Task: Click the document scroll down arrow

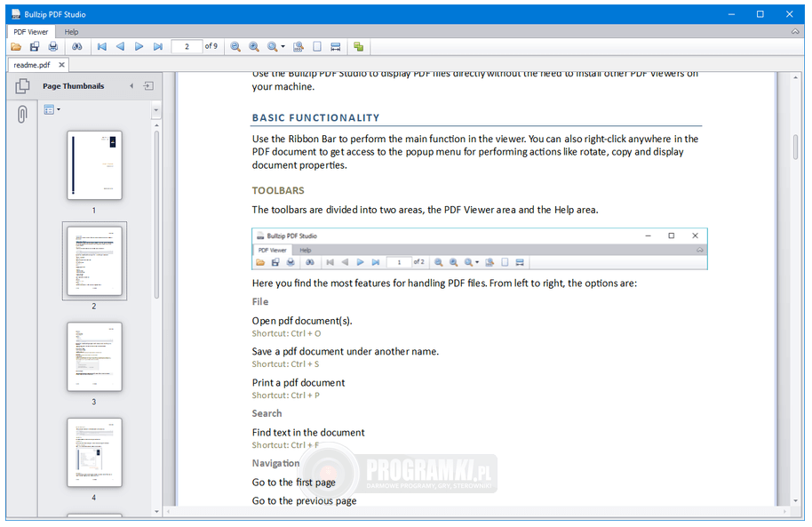Action: (795, 501)
